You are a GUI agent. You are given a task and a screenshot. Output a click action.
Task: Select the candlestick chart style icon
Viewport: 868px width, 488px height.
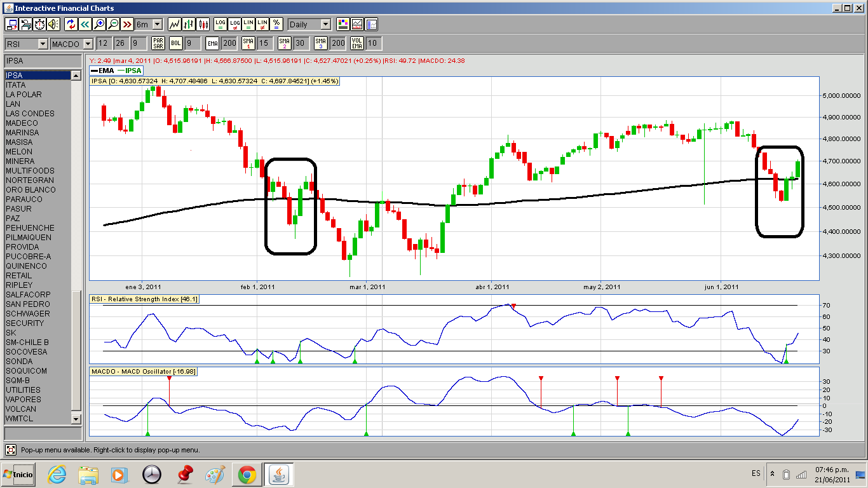click(x=203, y=24)
